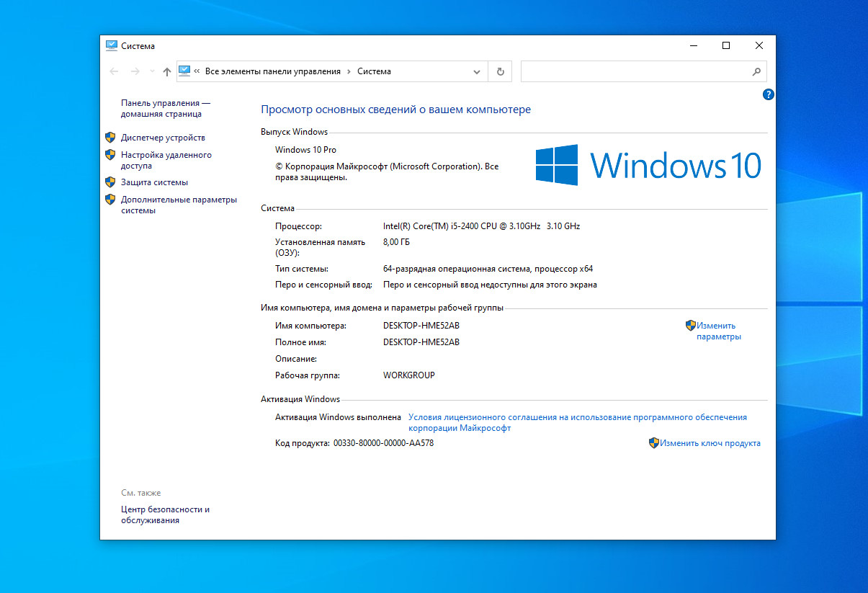Click shield icon beside Защита системы
Viewport: 868px width, 593px height.
coord(110,182)
